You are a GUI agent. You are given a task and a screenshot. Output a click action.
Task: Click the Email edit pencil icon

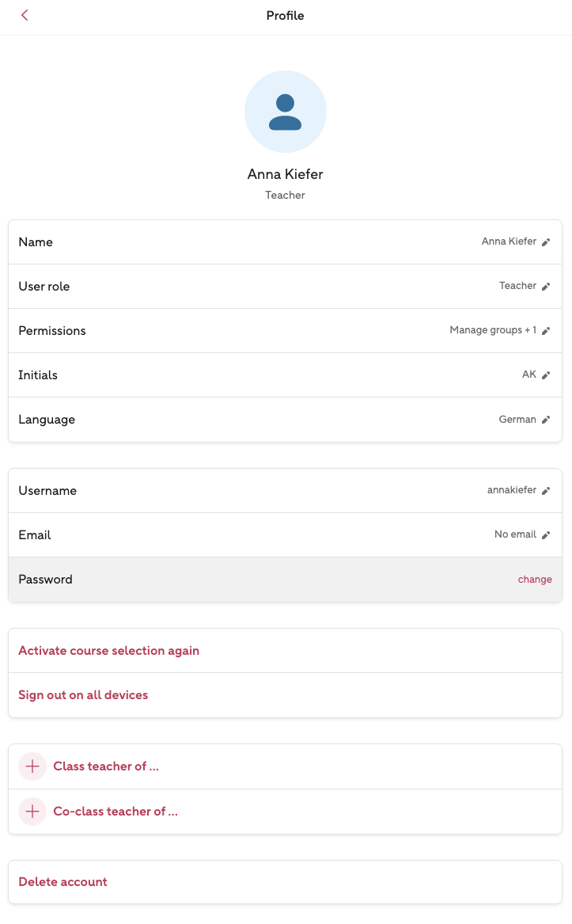click(546, 535)
